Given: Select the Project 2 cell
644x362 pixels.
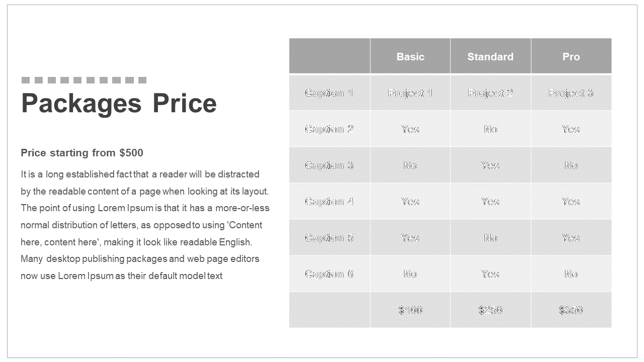Looking at the screenshot, I should click(x=491, y=93).
